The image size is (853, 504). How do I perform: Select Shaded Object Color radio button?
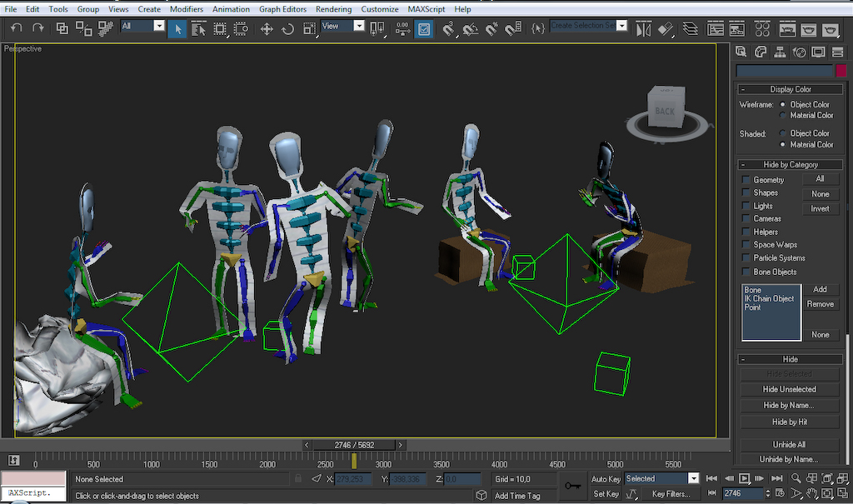pyautogui.click(x=783, y=133)
